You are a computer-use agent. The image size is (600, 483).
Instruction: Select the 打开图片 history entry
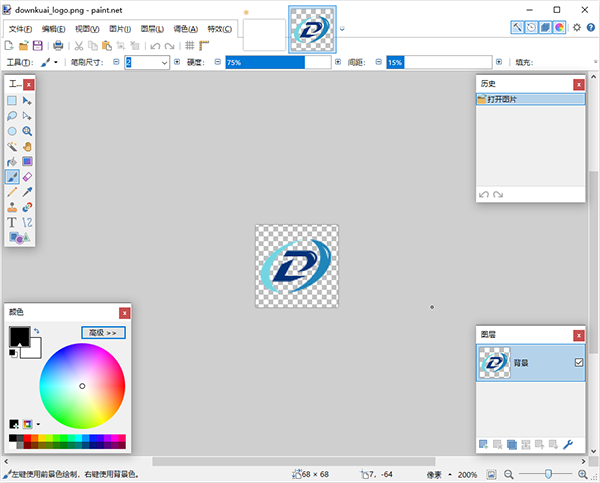tap(530, 100)
